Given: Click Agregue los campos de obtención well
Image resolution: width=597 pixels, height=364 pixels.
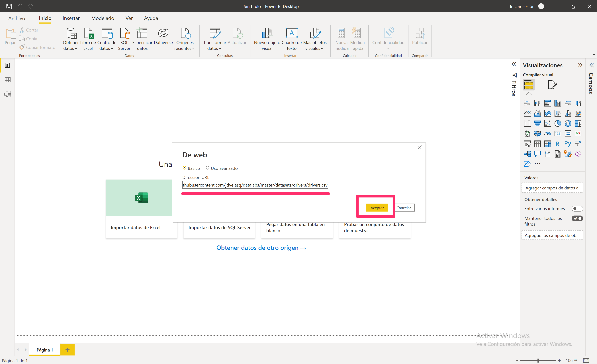Looking at the screenshot, I should 552,235.
